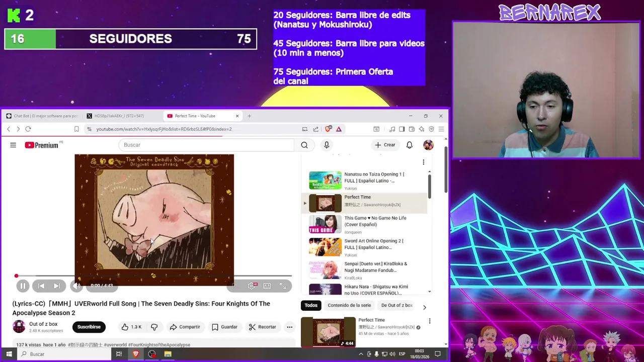Select the Todos filter chip
This screenshot has height=362, width=644.
click(311, 305)
